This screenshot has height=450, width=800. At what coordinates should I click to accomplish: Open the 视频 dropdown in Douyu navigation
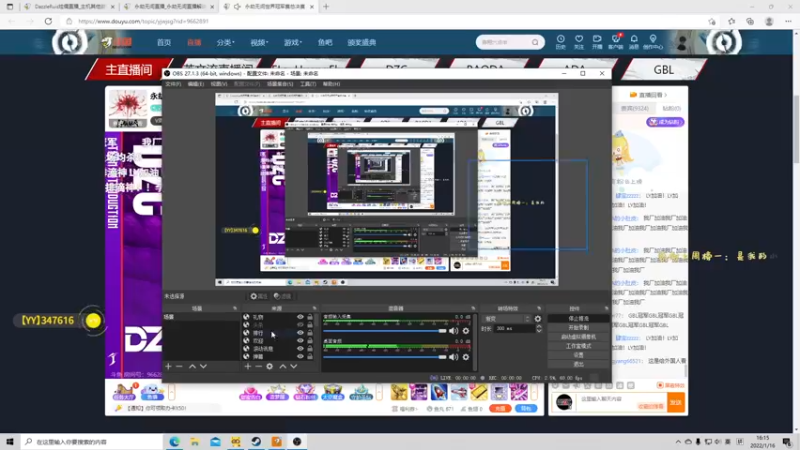(259, 43)
